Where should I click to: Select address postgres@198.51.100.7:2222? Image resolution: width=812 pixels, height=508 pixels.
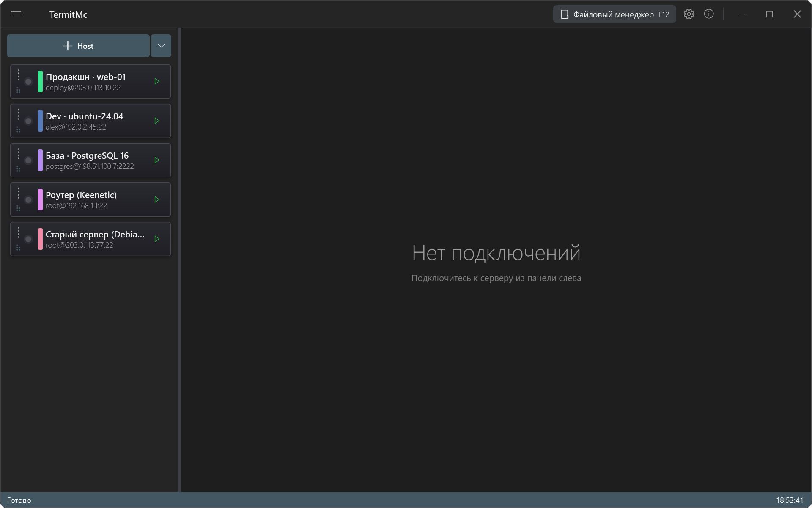pyautogui.click(x=90, y=166)
